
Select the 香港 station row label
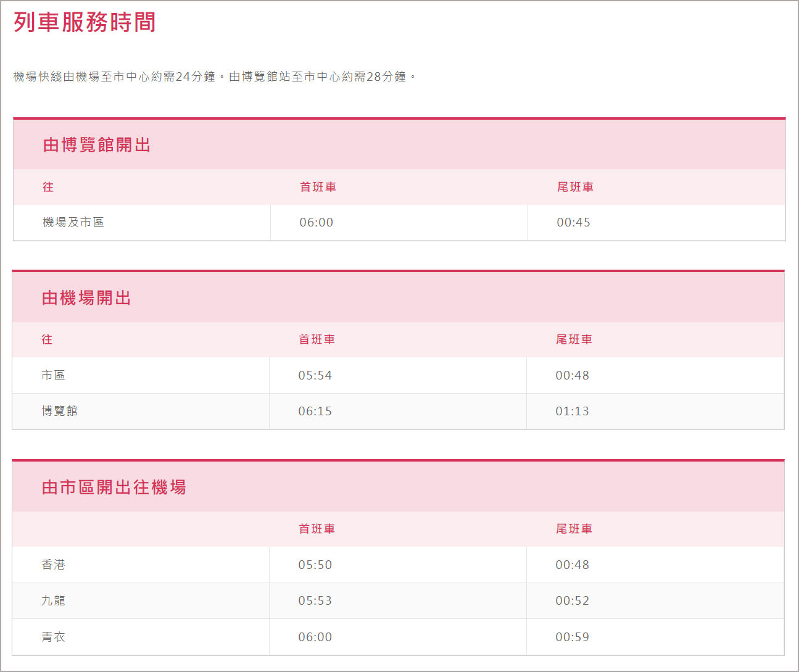53,565
